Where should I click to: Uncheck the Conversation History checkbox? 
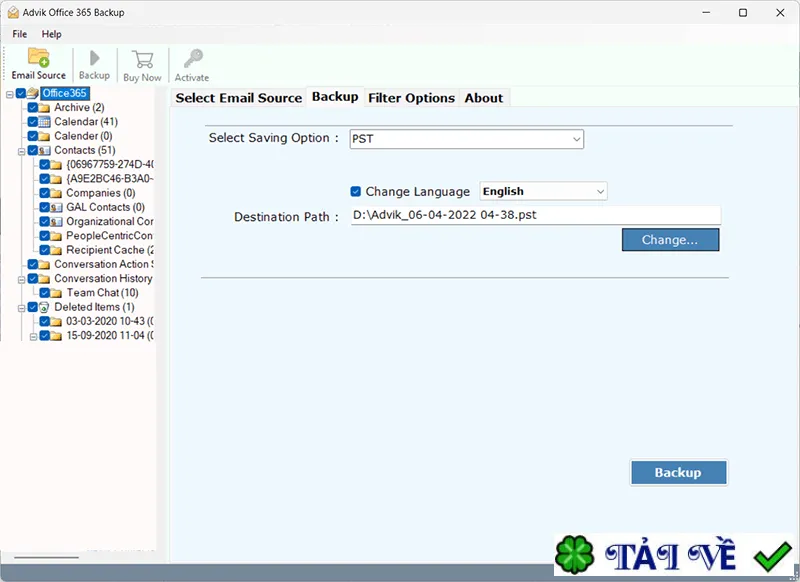click(x=33, y=279)
